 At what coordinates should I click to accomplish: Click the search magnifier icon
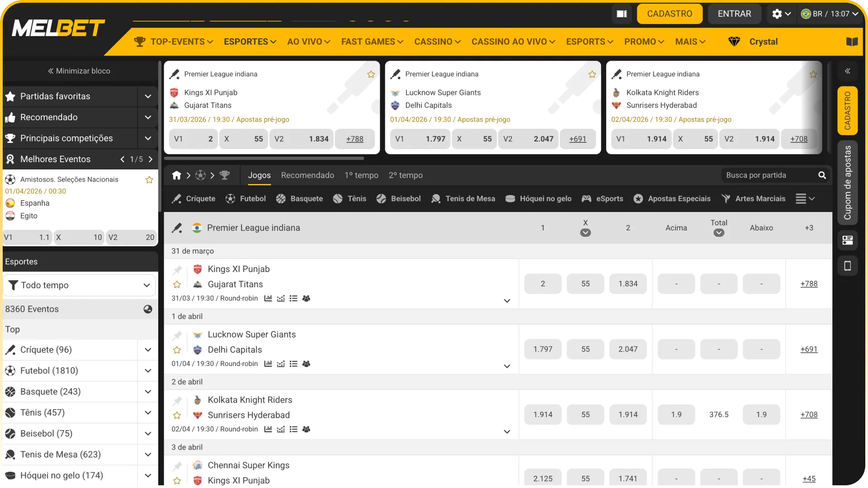[822, 175]
